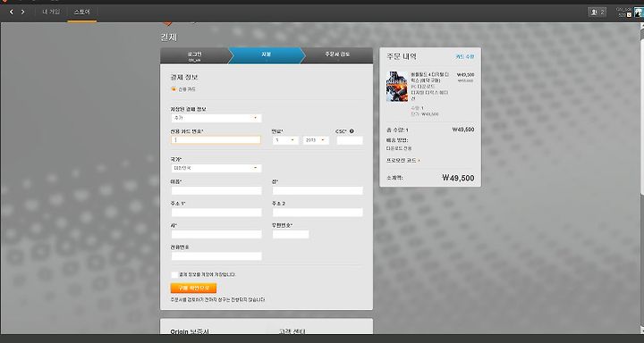Focus the credit card number field
The height and width of the screenshot is (343, 644).
(216, 140)
